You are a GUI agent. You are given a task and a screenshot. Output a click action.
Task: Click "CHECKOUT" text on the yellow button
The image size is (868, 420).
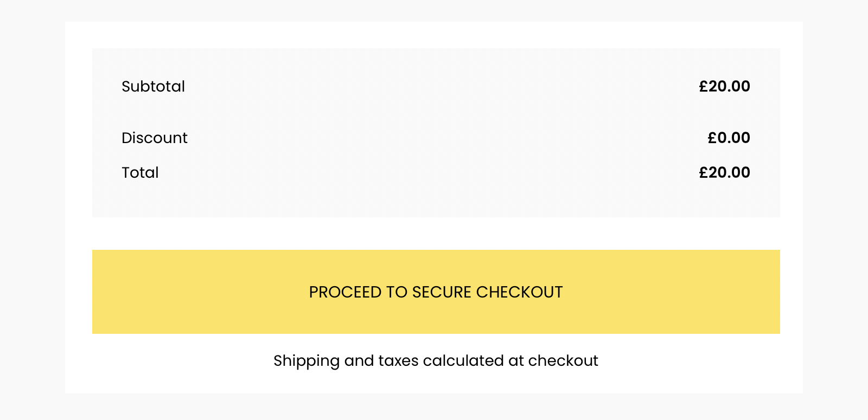(519, 292)
